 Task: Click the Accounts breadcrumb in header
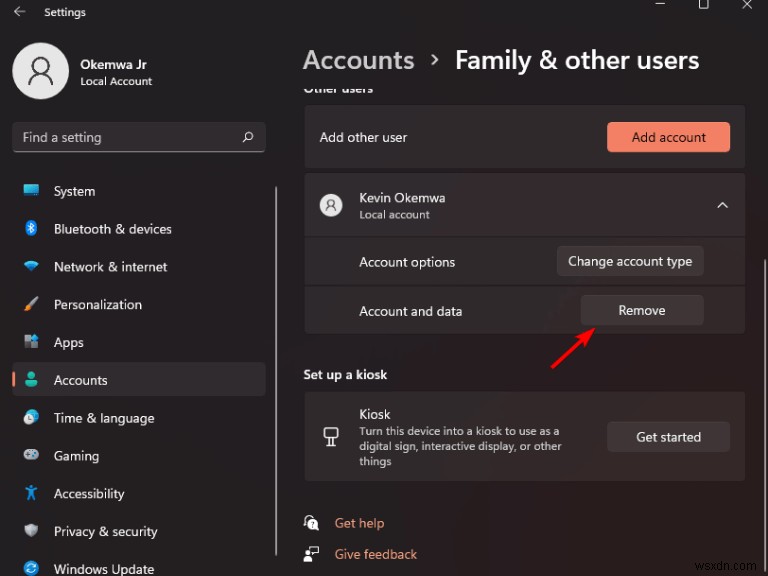pyautogui.click(x=359, y=60)
